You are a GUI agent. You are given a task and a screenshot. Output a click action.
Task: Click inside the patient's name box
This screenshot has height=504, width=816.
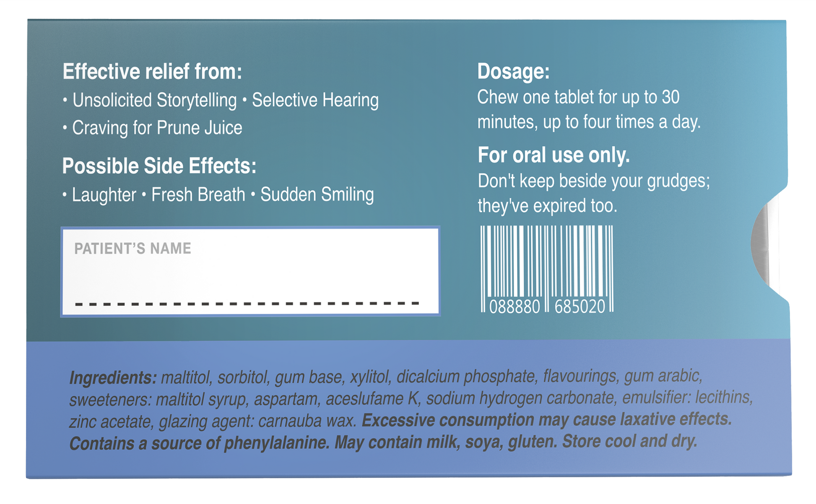[250, 277]
